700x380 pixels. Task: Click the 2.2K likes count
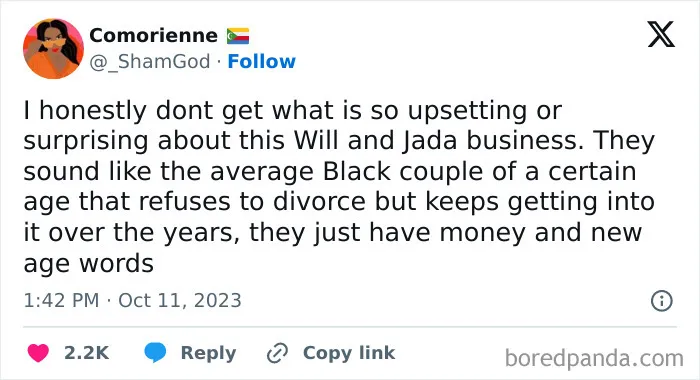pos(87,353)
